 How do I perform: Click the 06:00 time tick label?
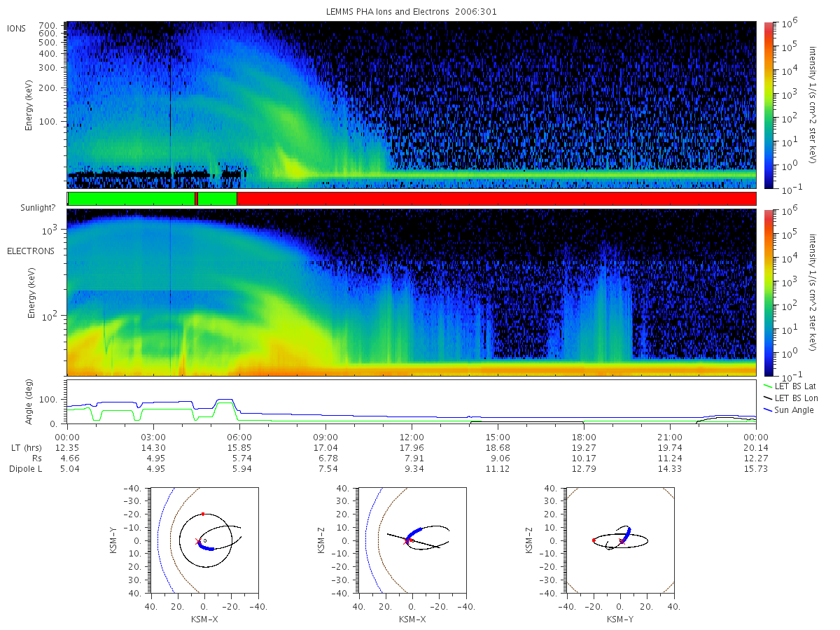click(239, 437)
